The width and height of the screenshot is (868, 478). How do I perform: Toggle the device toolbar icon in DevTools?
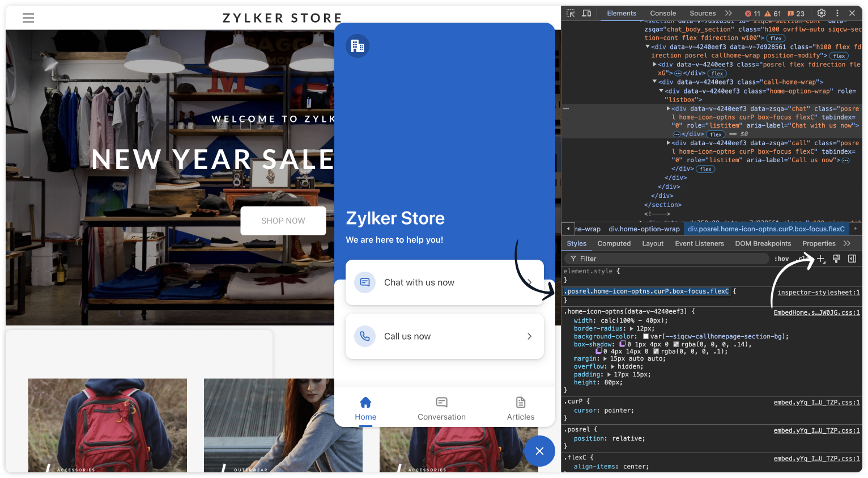click(586, 13)
